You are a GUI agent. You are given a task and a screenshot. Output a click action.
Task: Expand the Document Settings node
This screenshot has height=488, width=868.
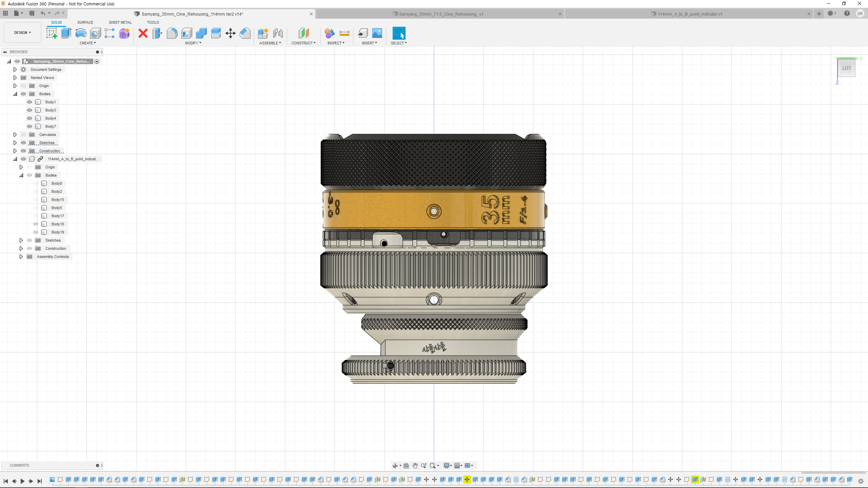(x=15, y=69)
